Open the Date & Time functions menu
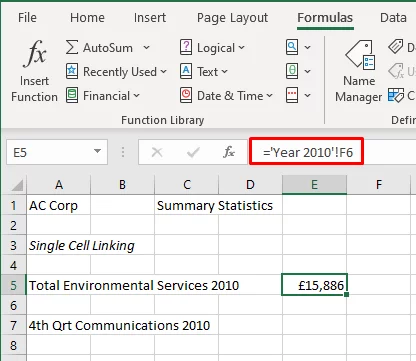This screenshot has height=361, width=416. point(226,96)
